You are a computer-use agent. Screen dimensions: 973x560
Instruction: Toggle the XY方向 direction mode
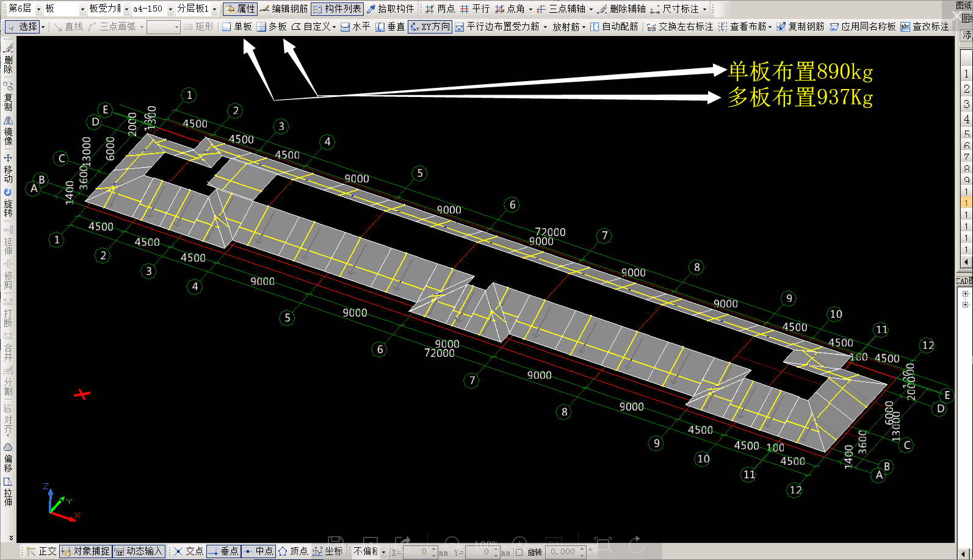point(430,27)
